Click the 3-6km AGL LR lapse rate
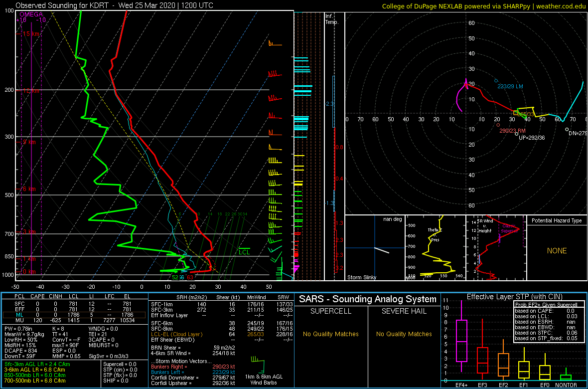The image size is (588, 389). pyautogui.click(x=36, y=370)
